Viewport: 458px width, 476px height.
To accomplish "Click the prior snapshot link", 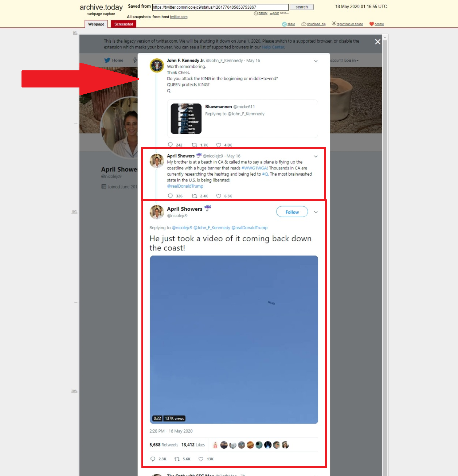I will coord(274,13).
